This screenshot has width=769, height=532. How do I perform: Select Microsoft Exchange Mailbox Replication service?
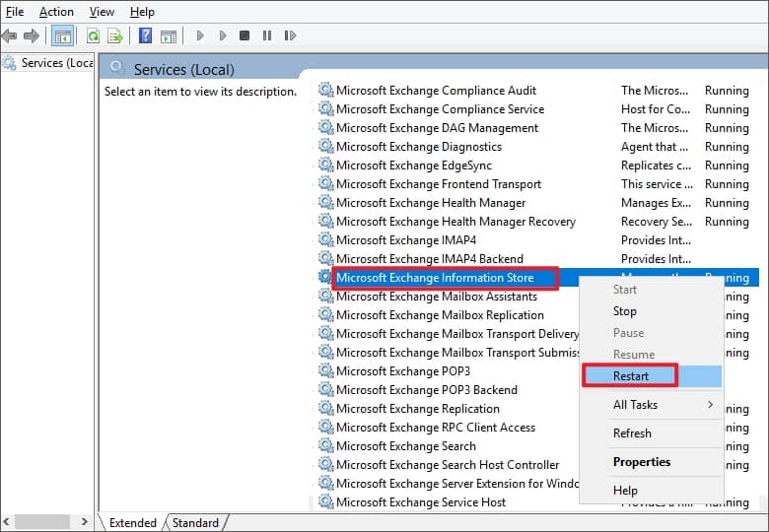(440, 315)
